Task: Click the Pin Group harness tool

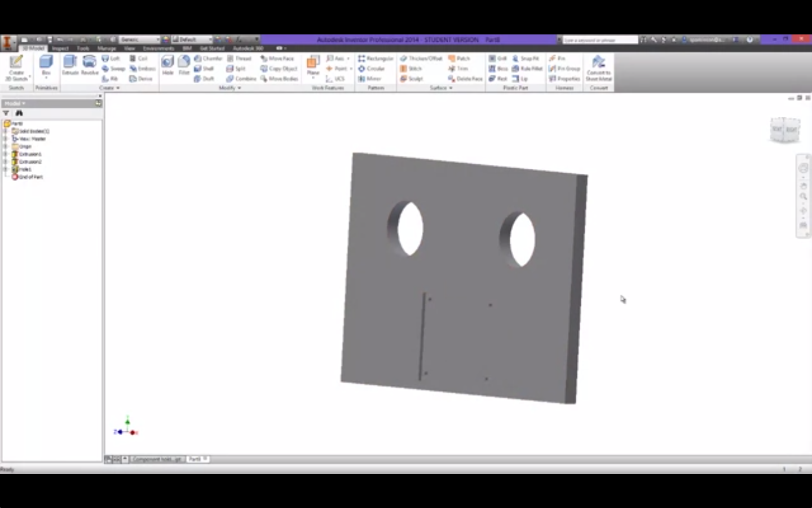Action: [x=564, y=69]
